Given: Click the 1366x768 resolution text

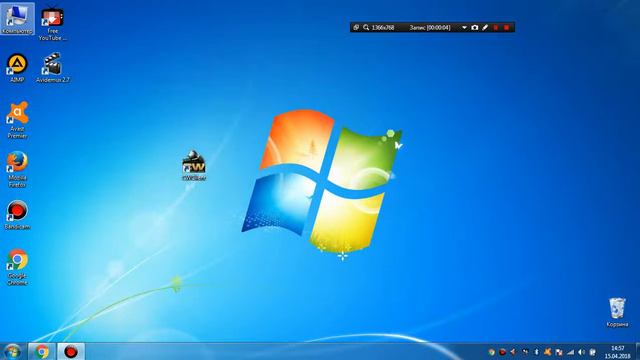Looking at the screenshot, I should click(383, 27).
